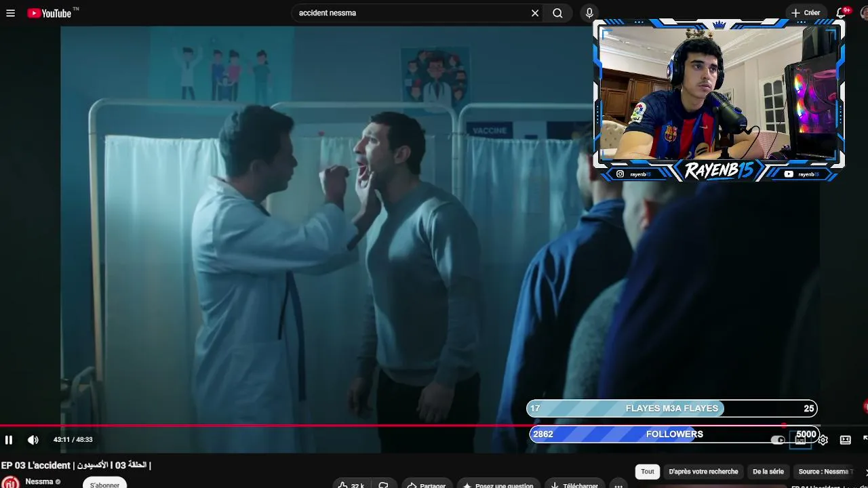This screenshot has width=868, height=488.
Task: Subscribe with the S'abonner button
Action: (104, 484)
